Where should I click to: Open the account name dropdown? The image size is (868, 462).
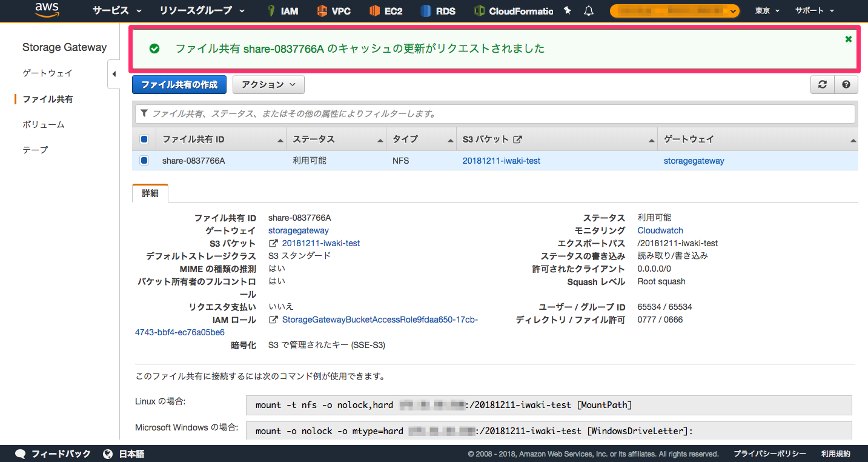point(675,11)
